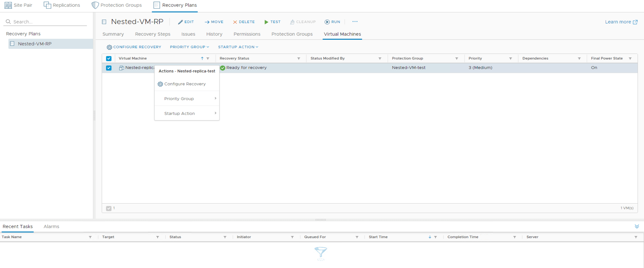Click the footer selection checkbox
The width and height of the screenshot is (644, 268).
click(109, 208)
